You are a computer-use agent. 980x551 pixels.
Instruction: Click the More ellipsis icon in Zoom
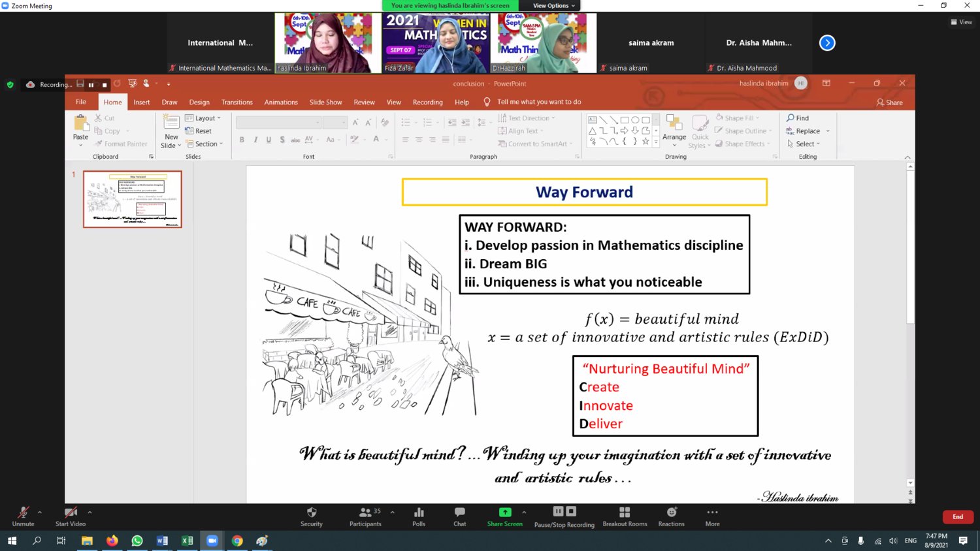click(712, 512)
